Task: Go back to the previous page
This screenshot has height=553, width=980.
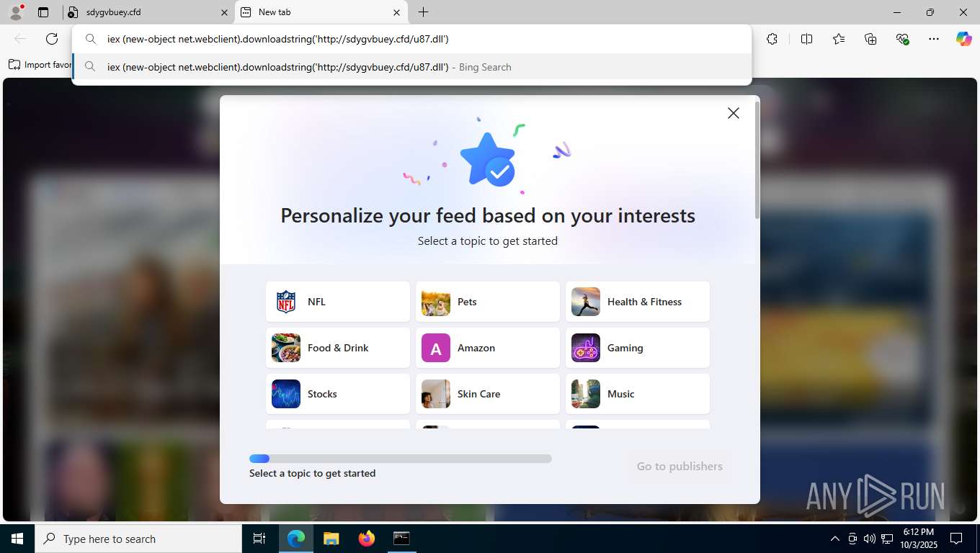Action: (20, 39)
